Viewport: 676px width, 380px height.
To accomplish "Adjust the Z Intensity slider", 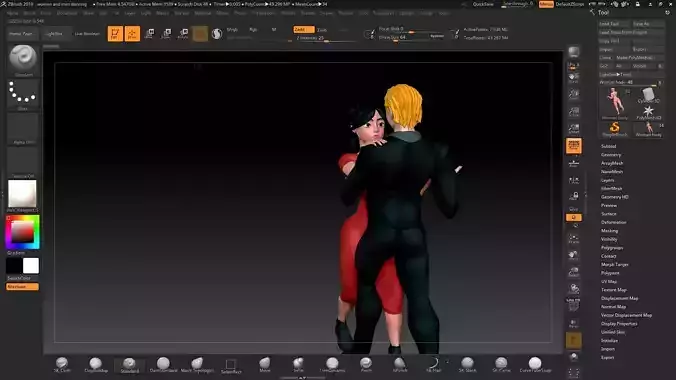I will (325, 38).
